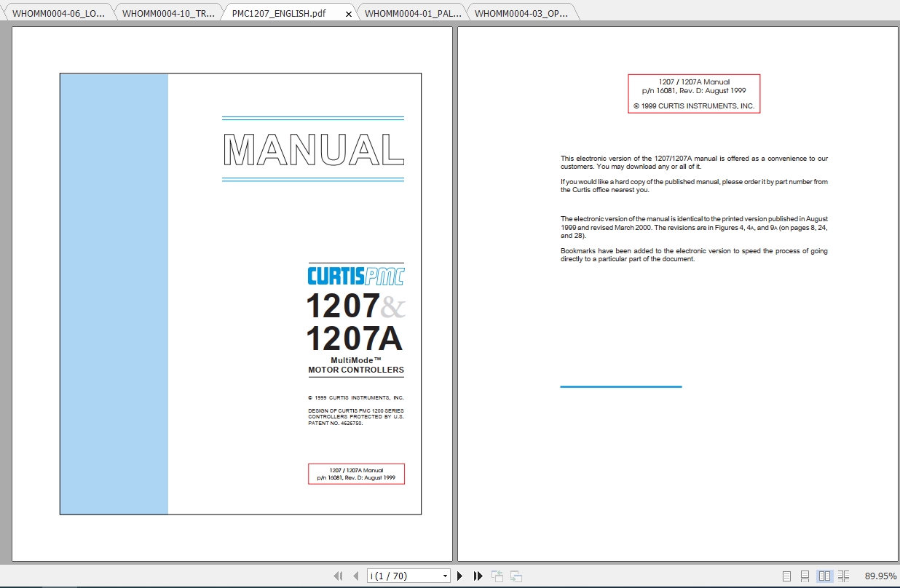Switch to continuous facing layout
Viewport: 900px width, 588px height.
tap(843, 576)
